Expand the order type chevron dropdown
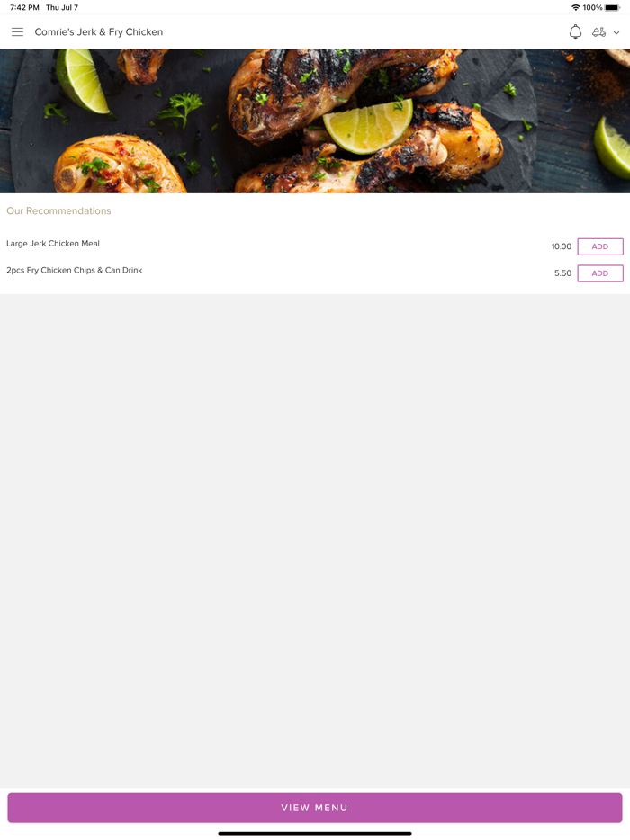630x840 pixels. [616, 32]
